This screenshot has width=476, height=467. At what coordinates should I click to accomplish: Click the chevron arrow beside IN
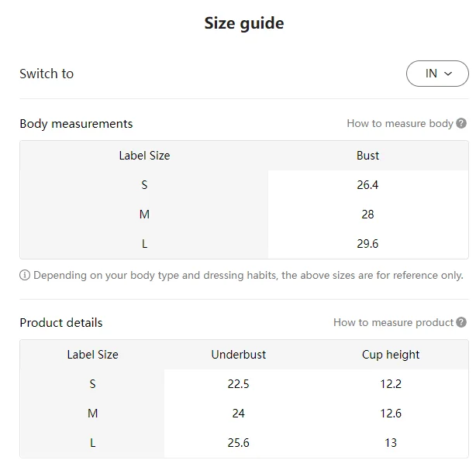(449, 74)
